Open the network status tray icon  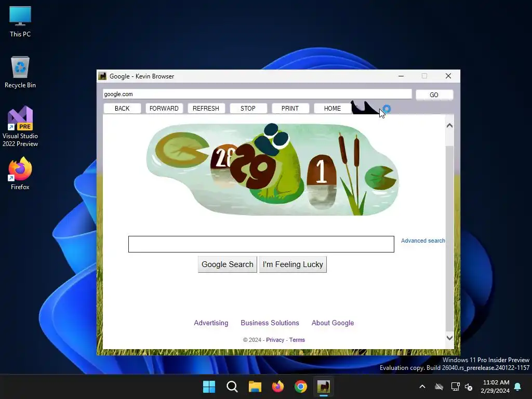coord(455,387)
